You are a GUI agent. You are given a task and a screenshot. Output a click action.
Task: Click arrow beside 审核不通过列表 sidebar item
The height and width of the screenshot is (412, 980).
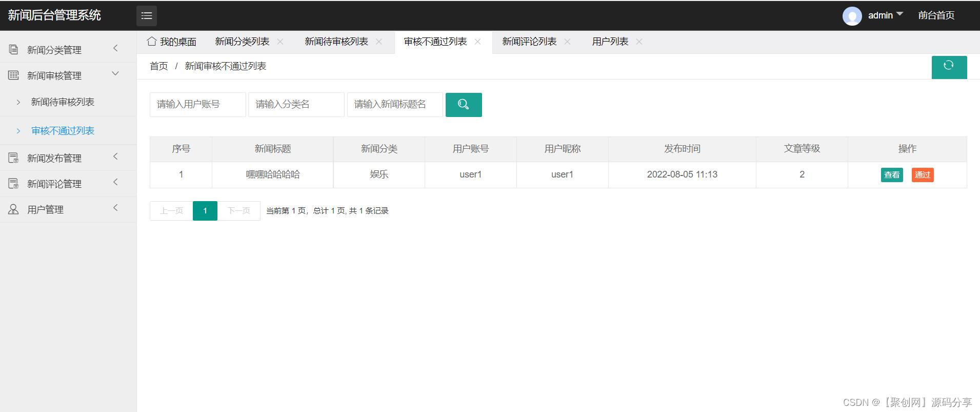click(x=18, y=131)
